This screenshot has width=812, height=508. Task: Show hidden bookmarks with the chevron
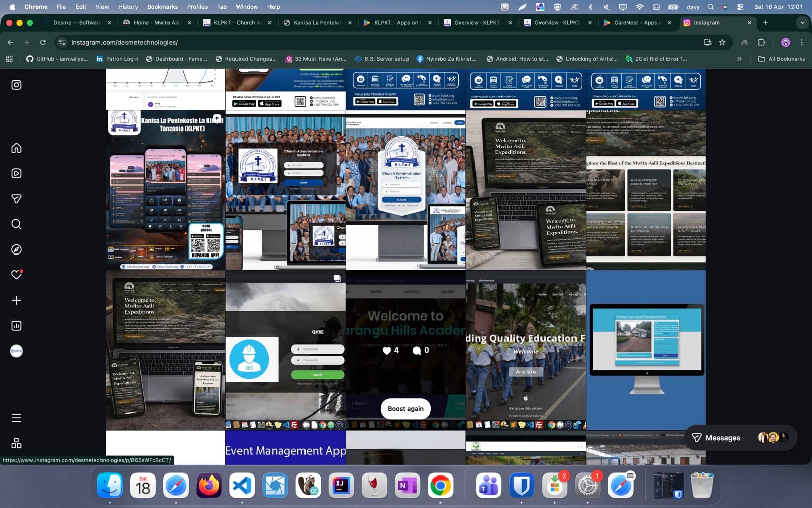click(x=739, y=59)
